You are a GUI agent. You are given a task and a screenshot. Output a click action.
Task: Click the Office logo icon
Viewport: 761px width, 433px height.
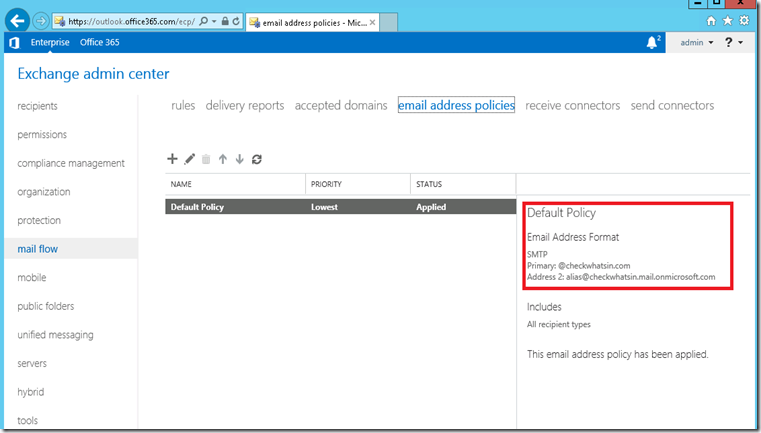[x=14, y=43]
